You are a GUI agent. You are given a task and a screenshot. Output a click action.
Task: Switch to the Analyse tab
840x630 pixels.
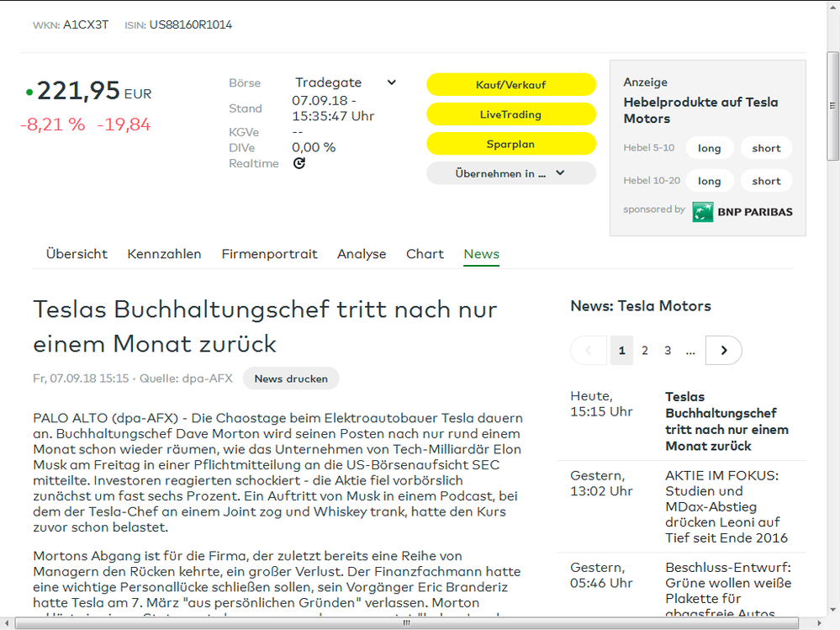point(362,253)
